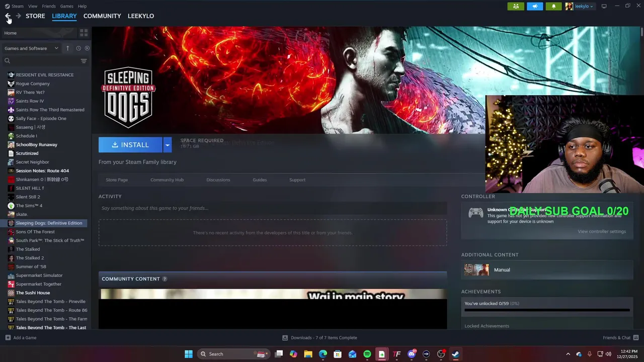Click the activity status text box

click(x=273, y=208)
